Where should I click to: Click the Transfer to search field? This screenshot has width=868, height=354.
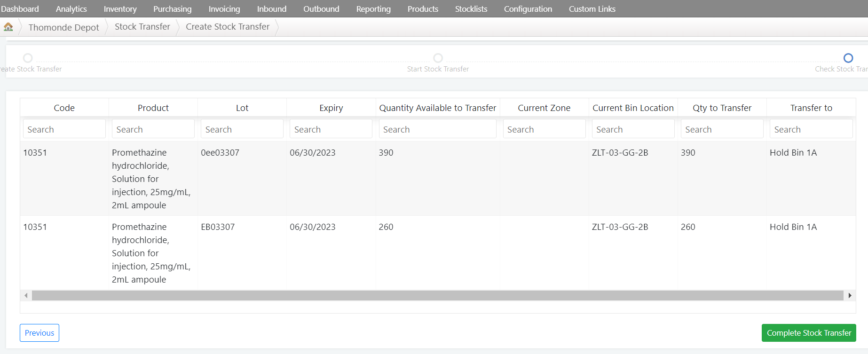pyautogui.click(x=811, y=129)
